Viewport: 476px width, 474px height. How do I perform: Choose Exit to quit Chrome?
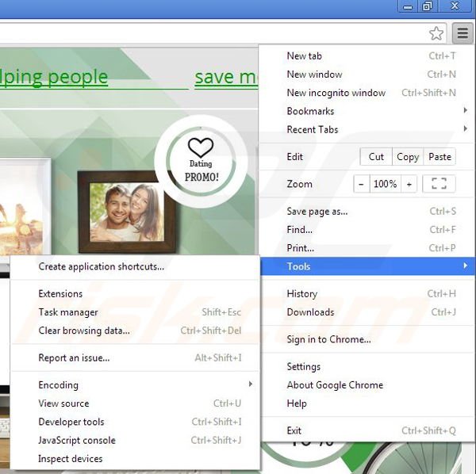[x=368, y=430]
